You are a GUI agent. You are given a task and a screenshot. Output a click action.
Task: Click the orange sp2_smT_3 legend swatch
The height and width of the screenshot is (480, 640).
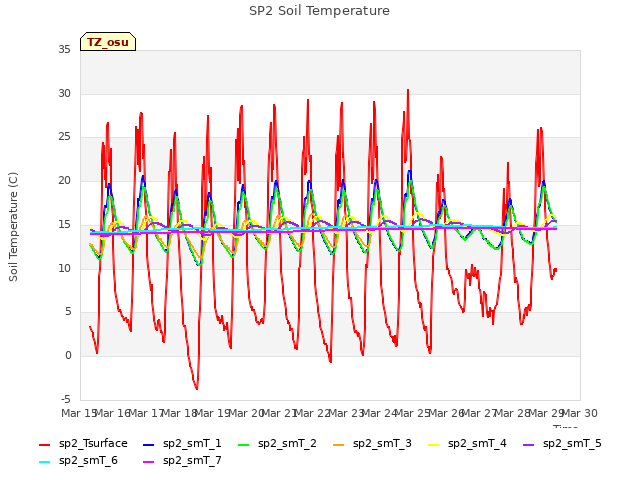[x=339, y=444]
